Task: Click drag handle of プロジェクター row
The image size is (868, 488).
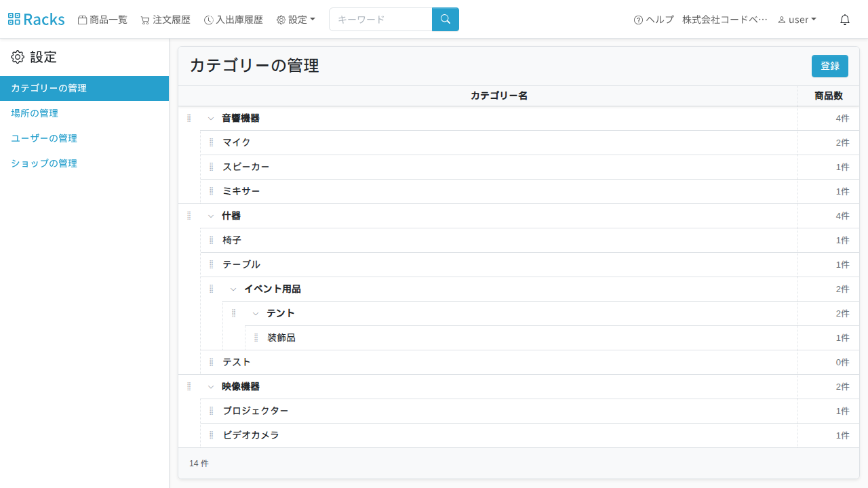Action: (212, 411)
